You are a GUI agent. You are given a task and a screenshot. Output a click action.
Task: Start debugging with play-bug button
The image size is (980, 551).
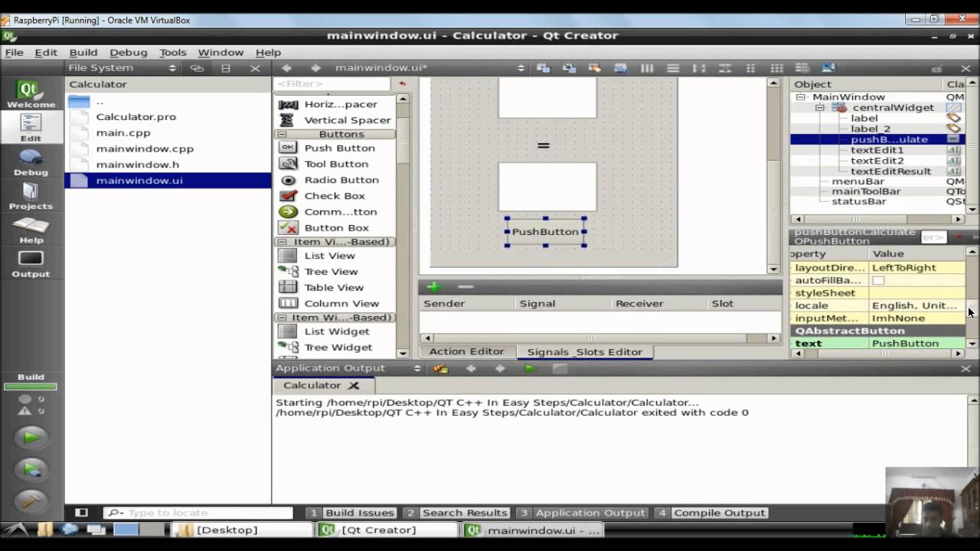(31, 469)
